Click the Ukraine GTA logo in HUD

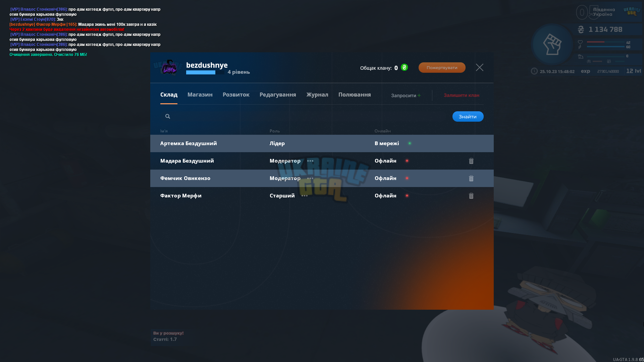[632, 11]
